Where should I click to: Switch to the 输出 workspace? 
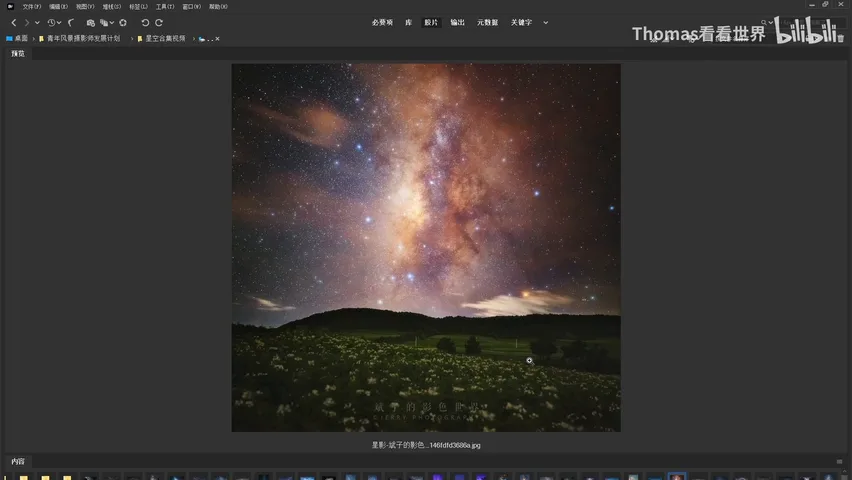(x=458, y=23)
